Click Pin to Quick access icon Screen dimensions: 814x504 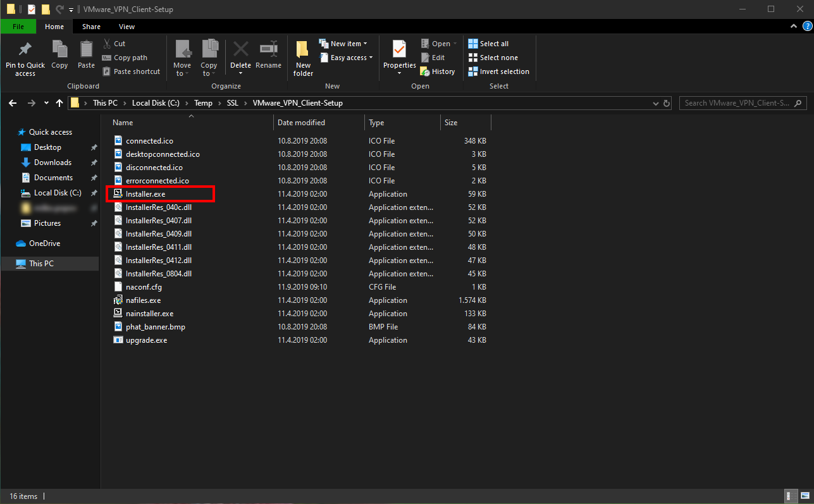point(25,49)
